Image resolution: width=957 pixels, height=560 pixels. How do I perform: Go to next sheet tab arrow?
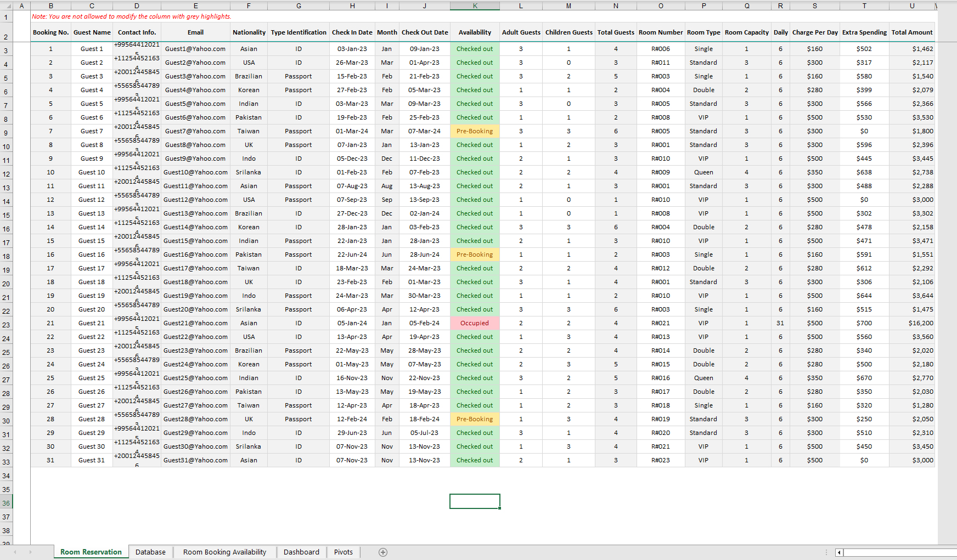30,552
